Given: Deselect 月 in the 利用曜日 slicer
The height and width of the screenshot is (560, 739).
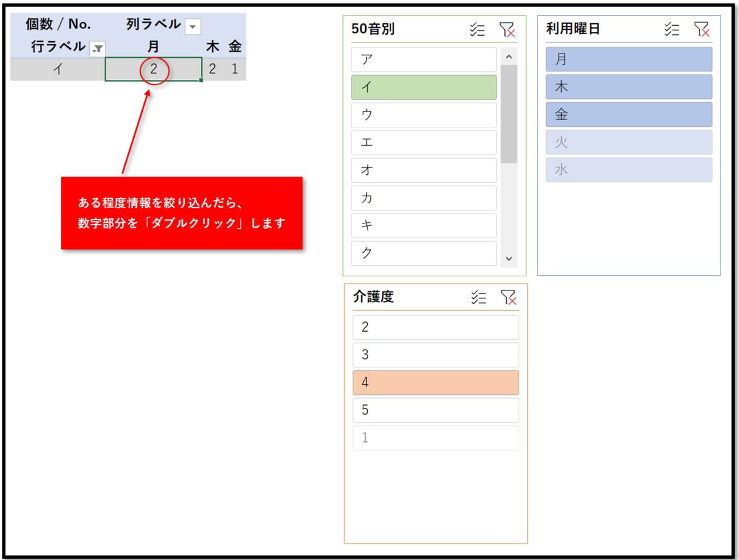Looking at the screenshot, I should (629, 59).
